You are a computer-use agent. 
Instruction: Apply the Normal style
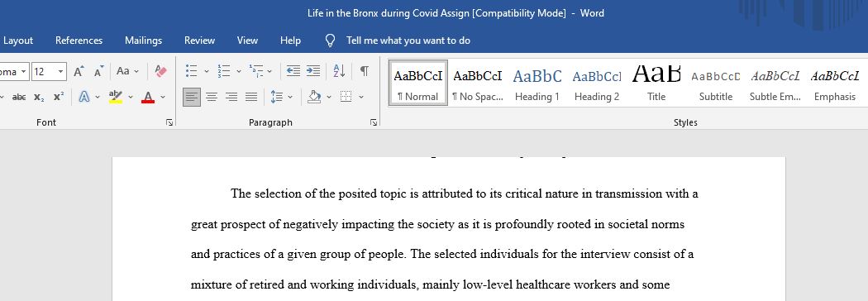click(418, 83)
